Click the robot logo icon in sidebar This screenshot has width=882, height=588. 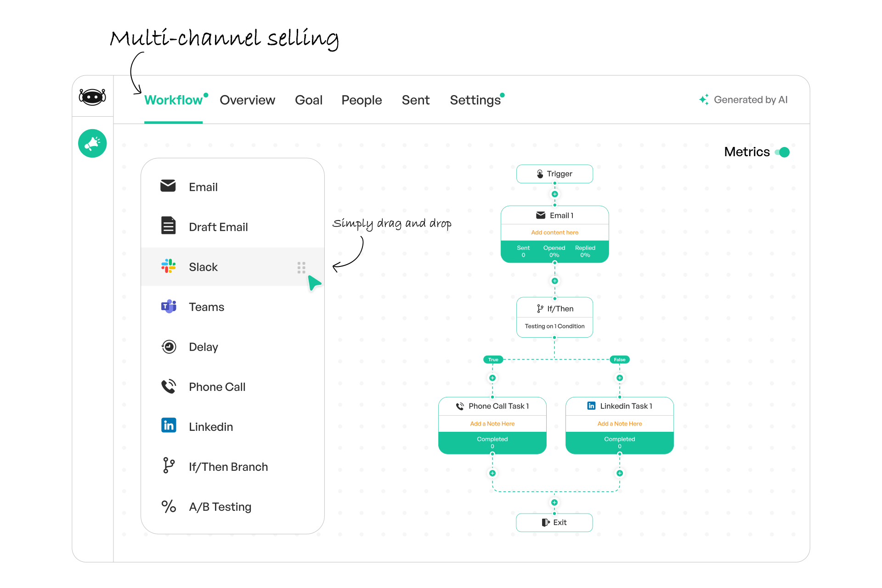click(92, 97)
